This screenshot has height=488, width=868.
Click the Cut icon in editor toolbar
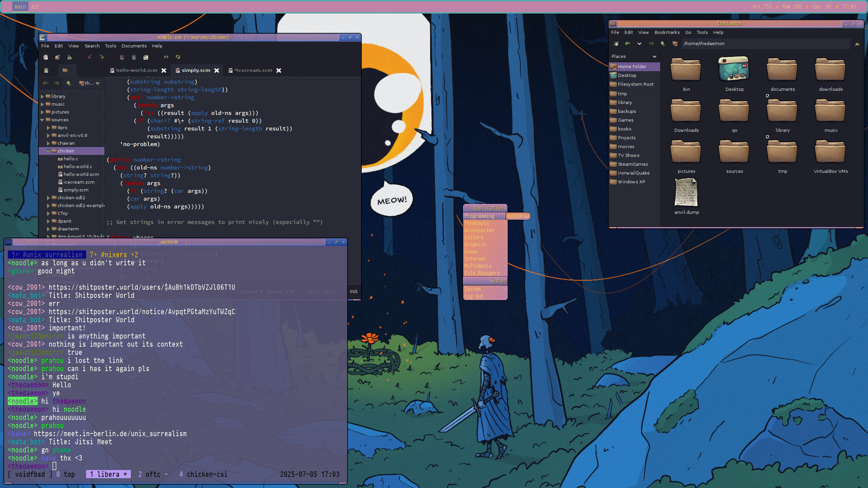pos(122,57)
